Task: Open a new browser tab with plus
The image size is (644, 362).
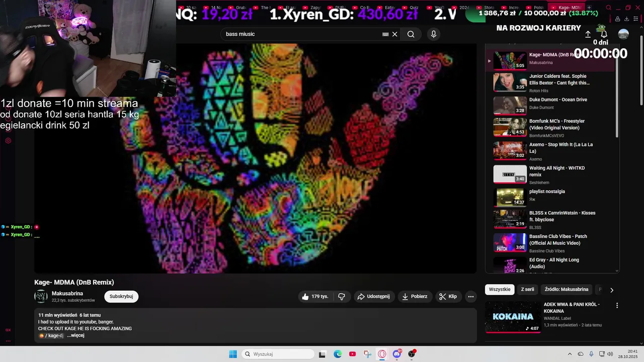Action: [x=589, y=8]
